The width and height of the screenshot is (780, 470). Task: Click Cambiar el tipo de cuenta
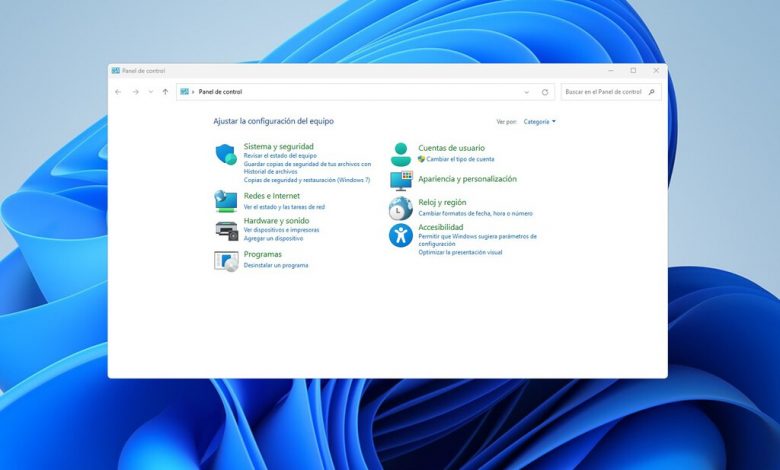[460, 159]
